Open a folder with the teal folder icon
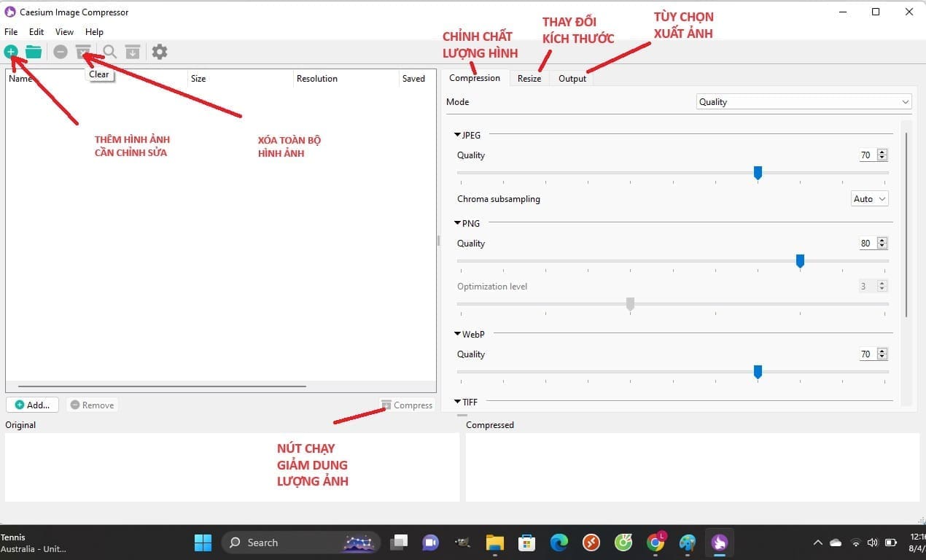The height and width of the screenshot is (560, 926). click(x=34, y=52)
